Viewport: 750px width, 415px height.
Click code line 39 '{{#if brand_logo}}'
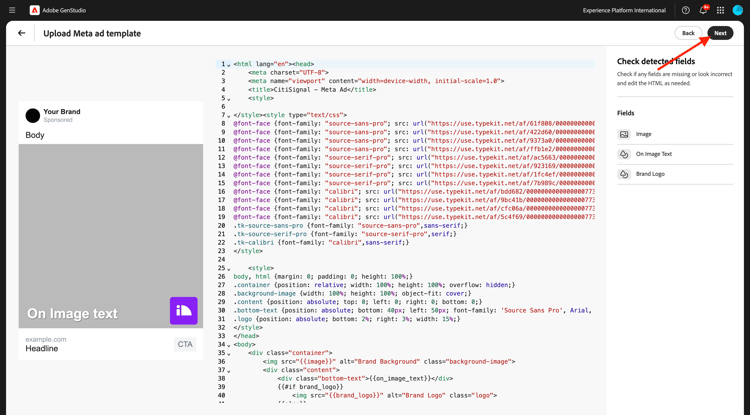(310, 387)
